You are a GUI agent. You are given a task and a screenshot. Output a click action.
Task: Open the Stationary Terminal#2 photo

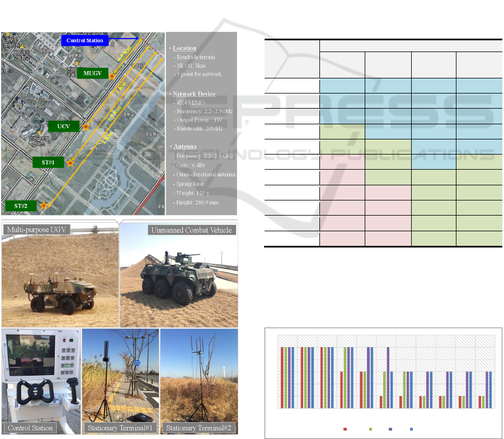click(x=199, y=381)
